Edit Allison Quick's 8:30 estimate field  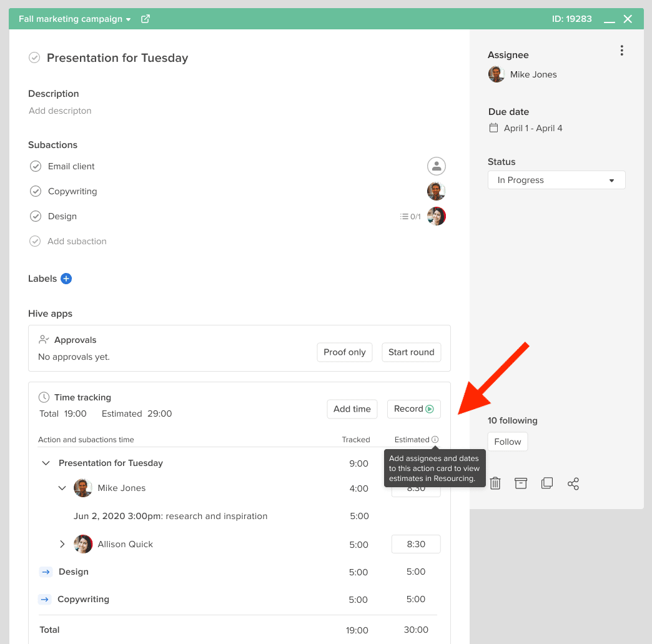click(x=415, y=544)
